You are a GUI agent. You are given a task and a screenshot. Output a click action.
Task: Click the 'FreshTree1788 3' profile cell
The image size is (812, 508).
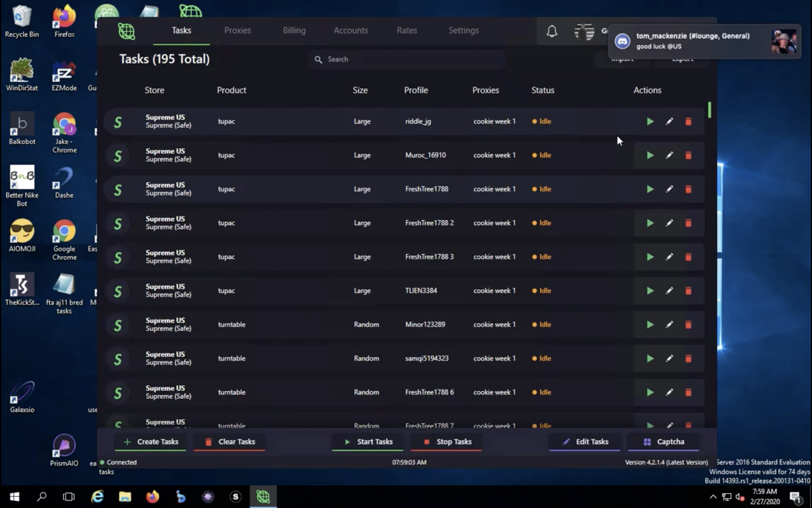click(429, 257)
